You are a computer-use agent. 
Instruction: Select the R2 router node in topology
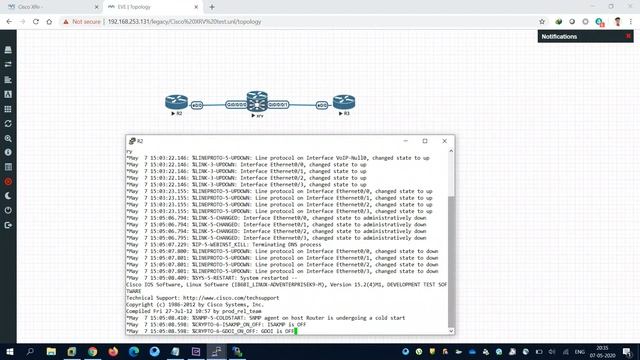(x=176, y=102)
